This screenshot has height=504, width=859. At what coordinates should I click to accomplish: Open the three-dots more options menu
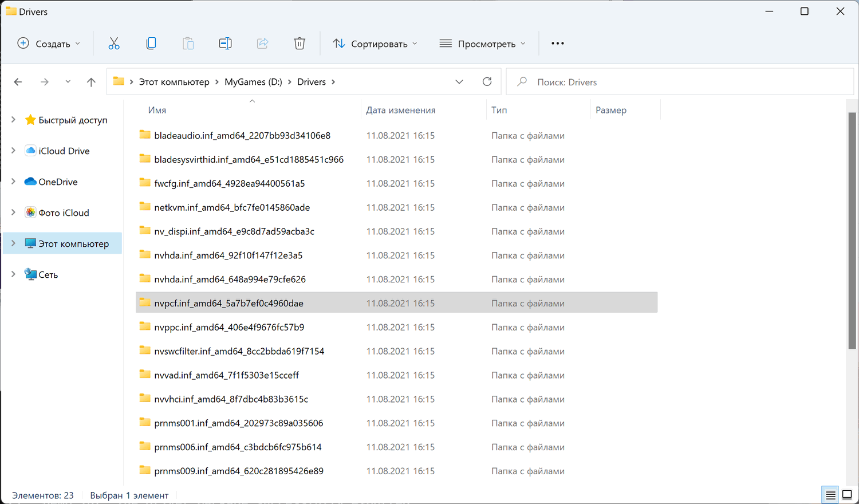click(x=557, y=44)
